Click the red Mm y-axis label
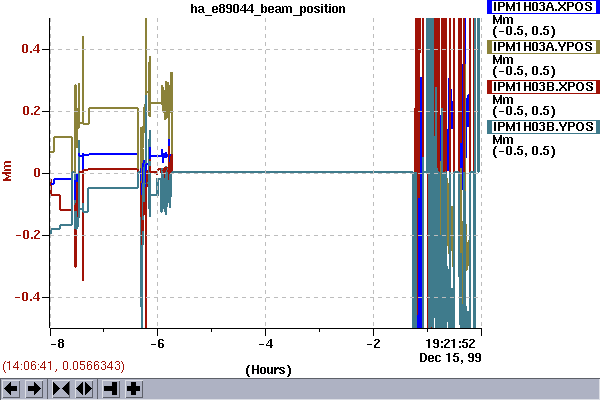Screen dimensions: 600x400 coord(8,173)
